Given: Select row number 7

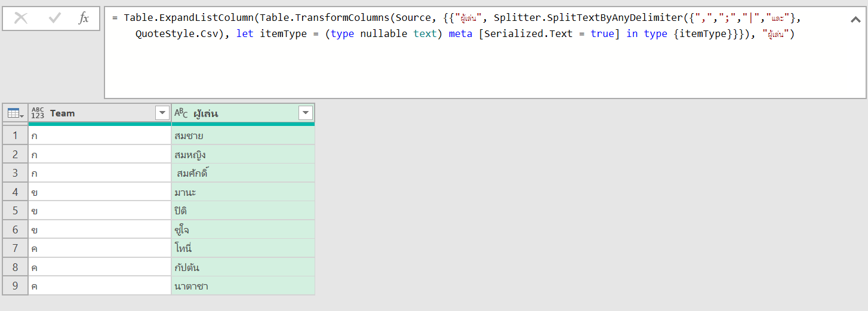Looking at the screenshot, I should (15, 248).
